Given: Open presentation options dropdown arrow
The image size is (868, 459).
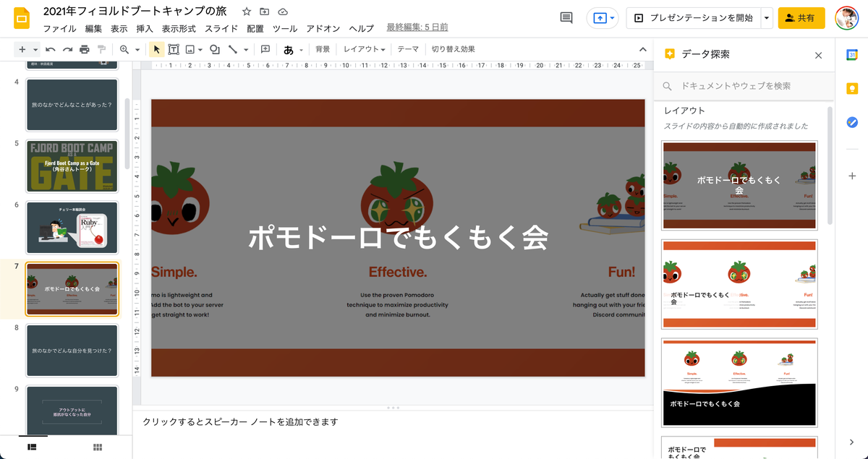Looking at the screenshot, I should point(766,18).
